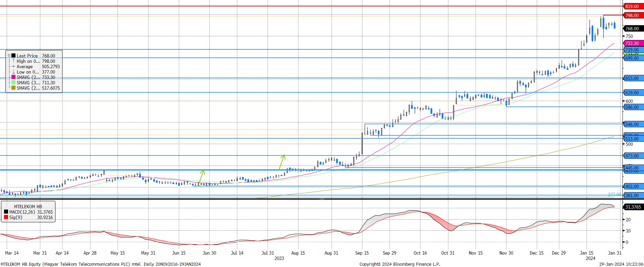Click the olive SMAVG 517.6075 swatch
Viewport: 644px width, 267px height.
click(13, 88)
